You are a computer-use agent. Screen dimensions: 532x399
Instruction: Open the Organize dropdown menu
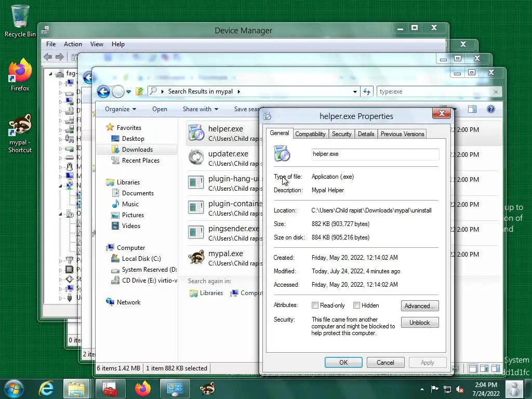click(120, 109)
